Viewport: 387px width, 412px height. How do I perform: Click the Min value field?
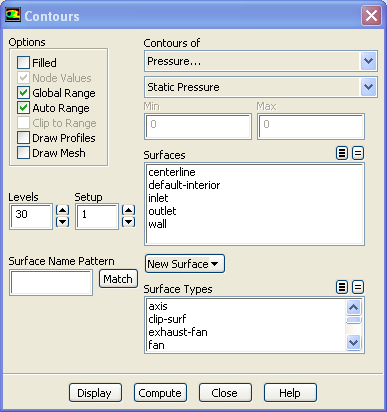coord(198,126)
